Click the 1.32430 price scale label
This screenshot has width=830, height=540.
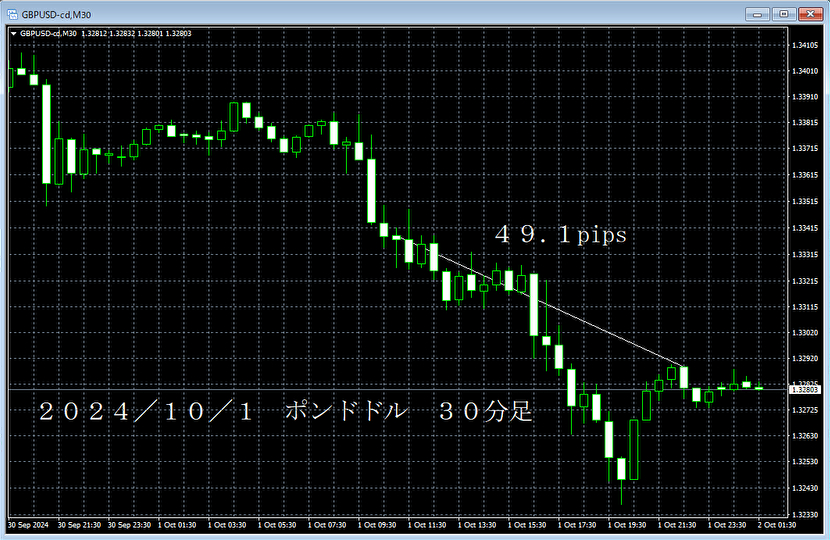tap(805, 488)
